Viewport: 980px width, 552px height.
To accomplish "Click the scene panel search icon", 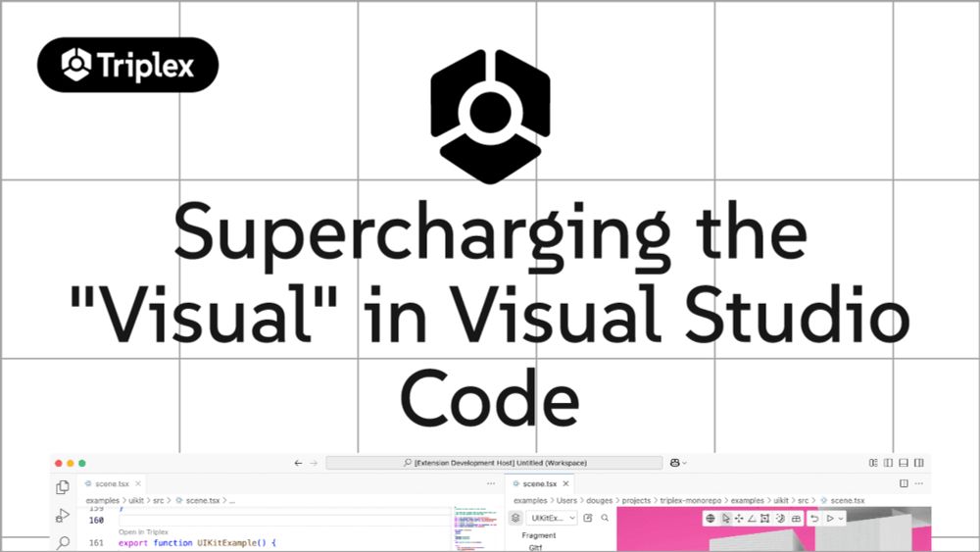I will coord(605,518).
